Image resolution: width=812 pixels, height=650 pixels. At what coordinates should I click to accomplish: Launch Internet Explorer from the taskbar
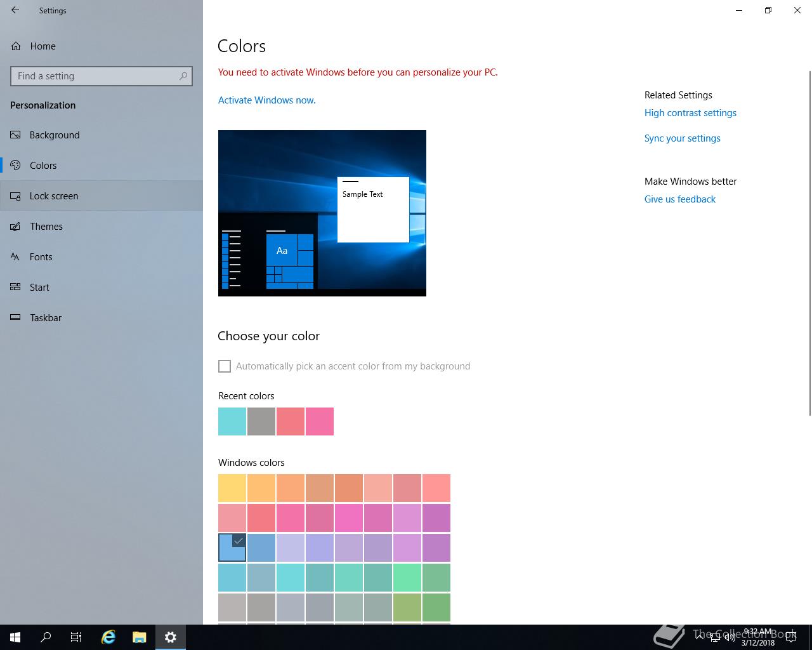coord(108,637)
